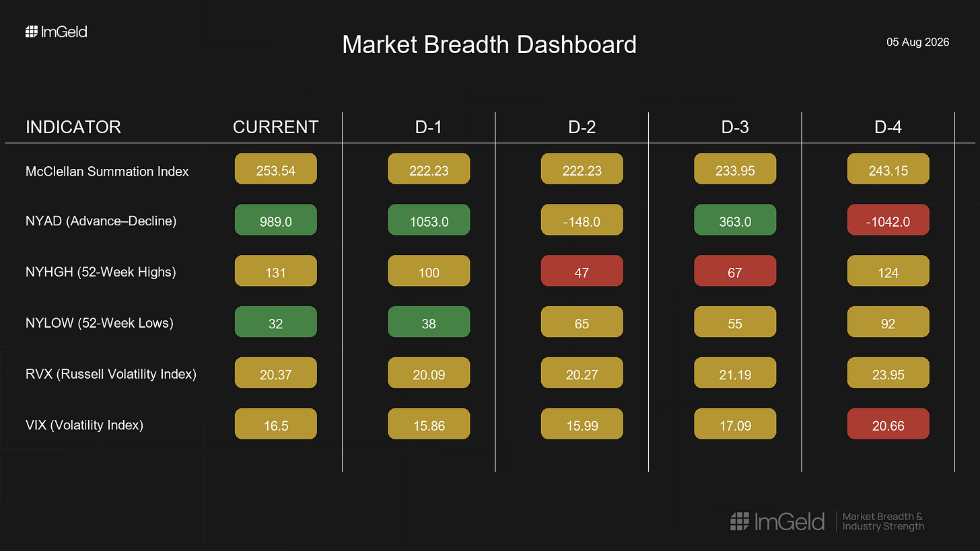
Task: Click the Market Breadth Dashboard title
Action: click(489, 45)
